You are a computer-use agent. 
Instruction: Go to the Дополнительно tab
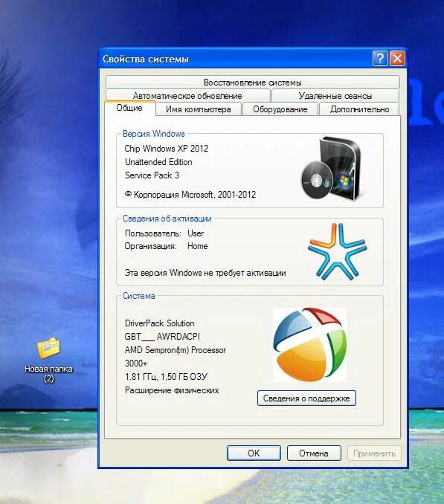pyautogui.click(x=359, y=109)
